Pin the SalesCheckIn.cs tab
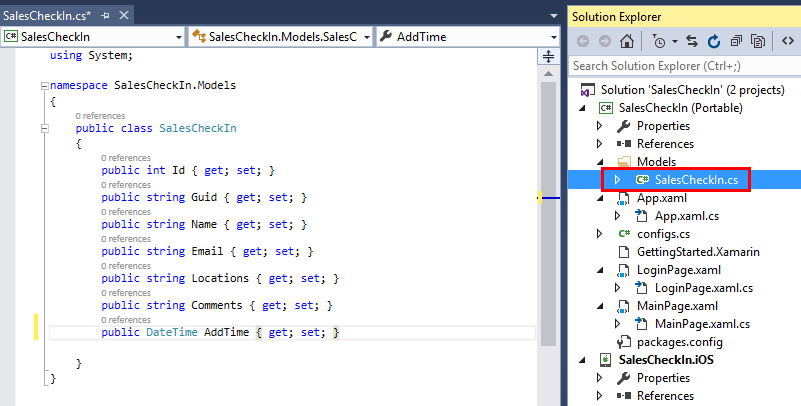This screenshot has height=406, width=801. click(106, 16)
